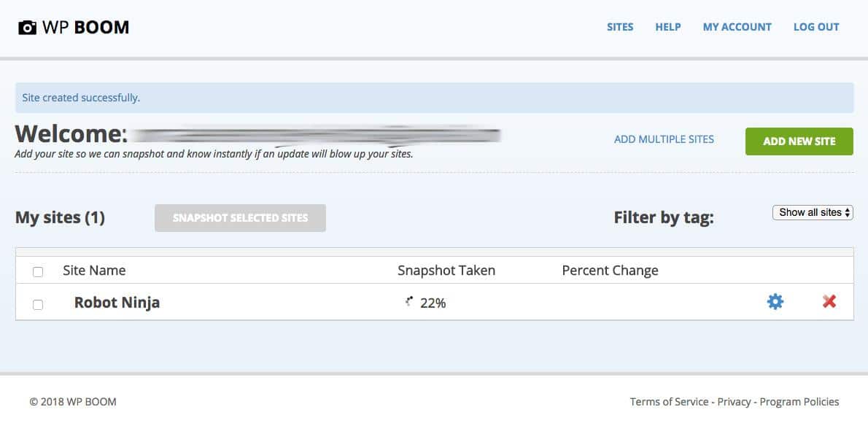Open My Account in top navigation
The width and height of the screenshot is (868, 431).
pos(737,27)
